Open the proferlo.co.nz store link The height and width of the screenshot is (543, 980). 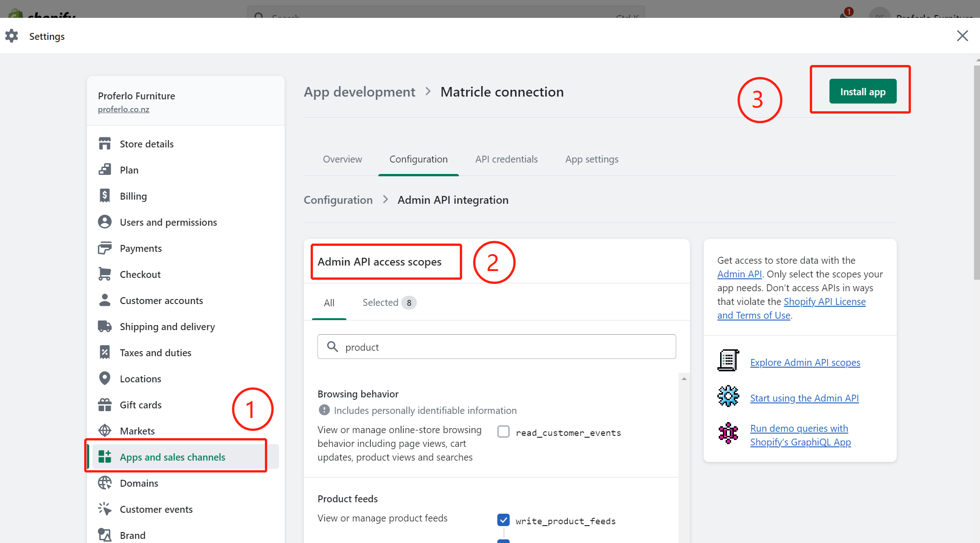pos(124,109)
